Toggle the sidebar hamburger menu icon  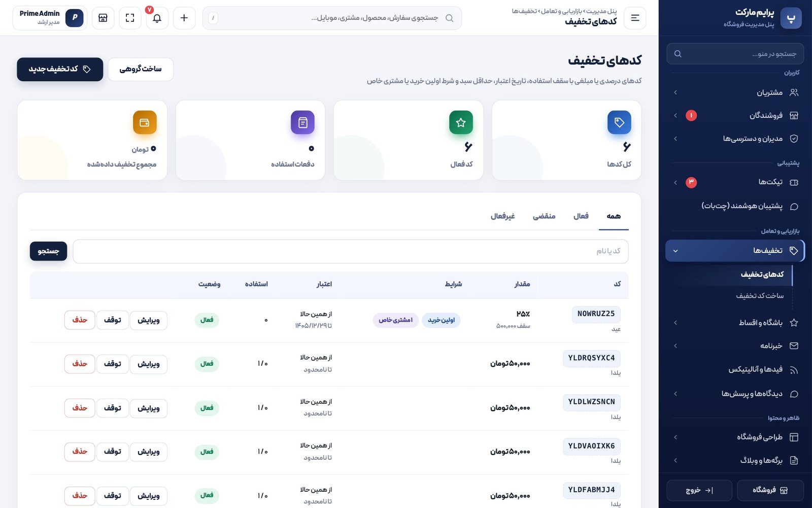[635, 18]
